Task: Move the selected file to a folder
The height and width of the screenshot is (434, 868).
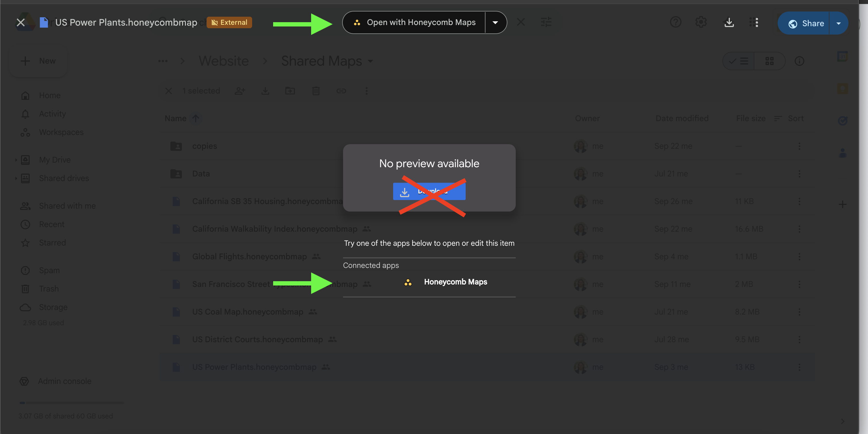Action: coord(290,91)
